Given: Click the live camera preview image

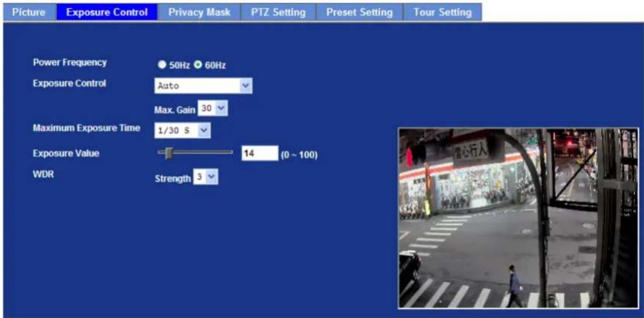Looking at the screenshot, I should 518,218.
